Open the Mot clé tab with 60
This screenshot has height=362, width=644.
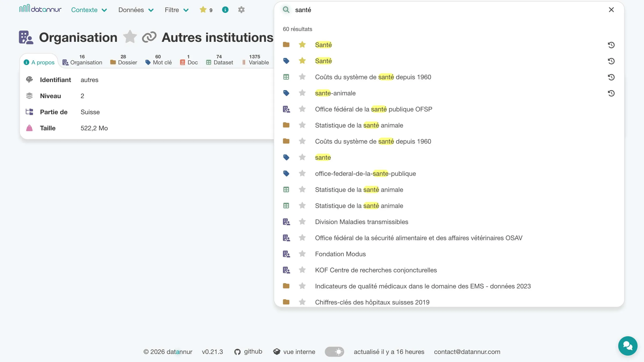click(x=158, y=60)
